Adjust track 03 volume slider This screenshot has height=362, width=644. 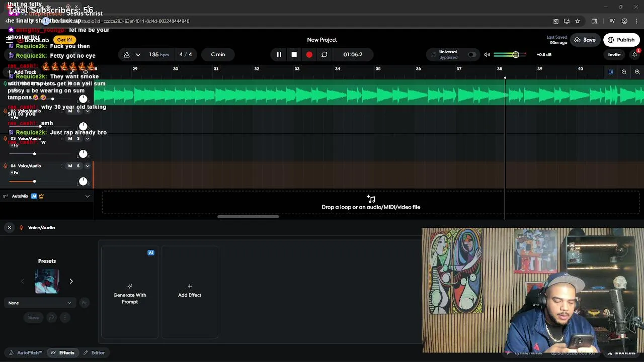[x=34, y=154]
